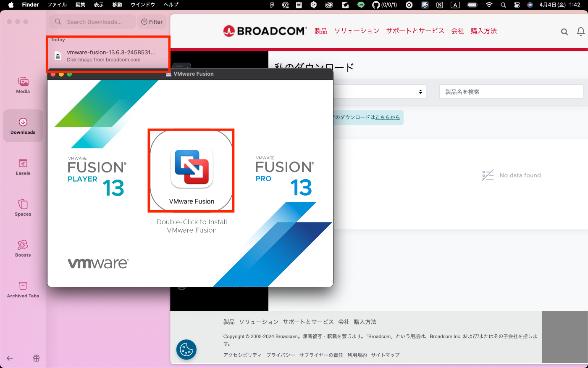
Task: Open the ソリューション navigation menu
Action: pyautogui.click(x=357, y=31)
